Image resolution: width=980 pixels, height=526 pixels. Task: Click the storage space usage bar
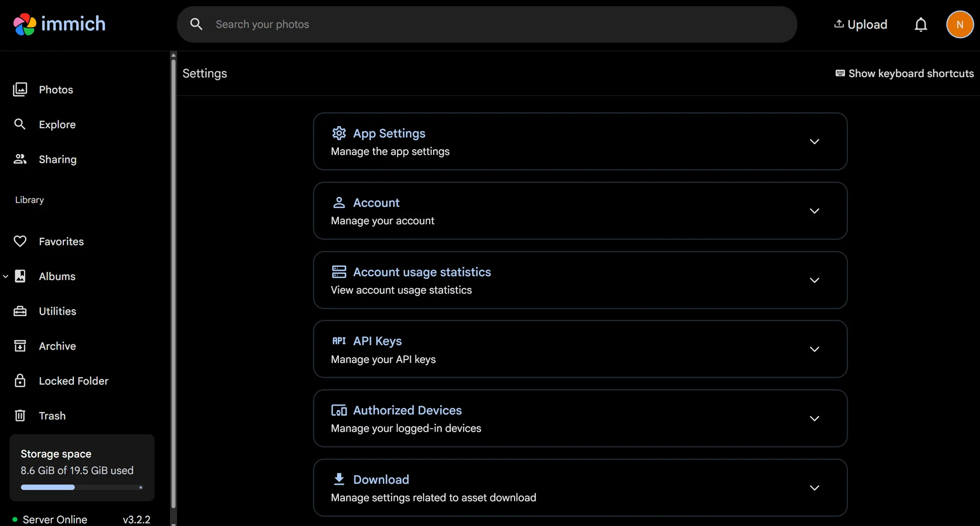(82, 487)
